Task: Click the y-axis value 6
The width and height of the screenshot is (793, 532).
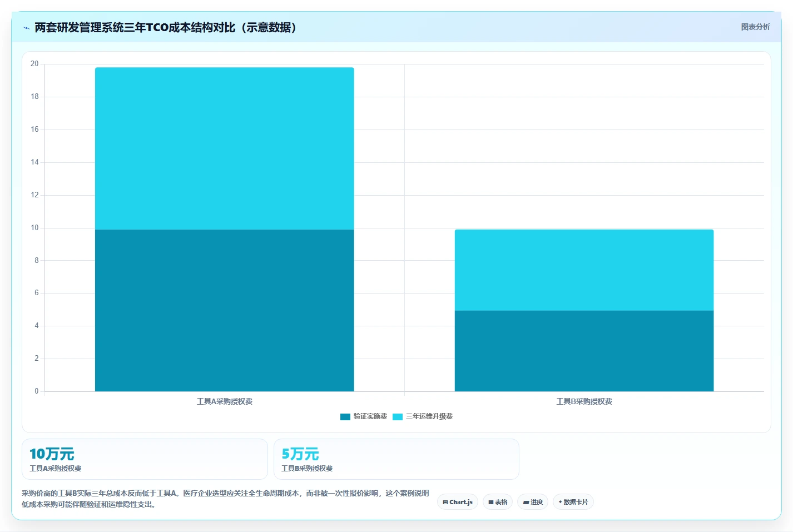Action: coord(37,293)
